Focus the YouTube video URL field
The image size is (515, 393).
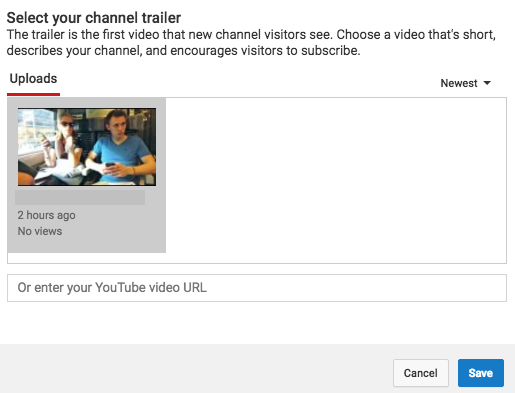257,288
